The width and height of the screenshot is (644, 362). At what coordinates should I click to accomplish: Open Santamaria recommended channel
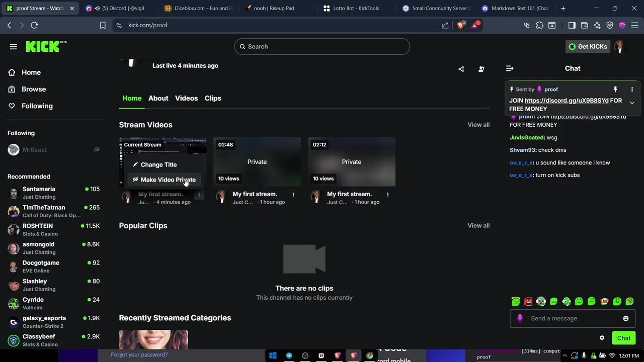point(53,193)
